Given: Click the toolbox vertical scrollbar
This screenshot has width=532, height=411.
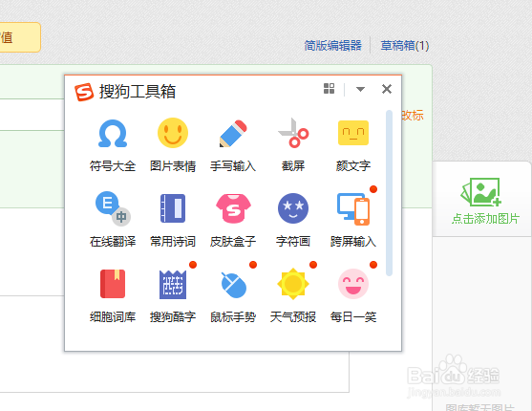Looking at the screenshot, I should point(389,192).
